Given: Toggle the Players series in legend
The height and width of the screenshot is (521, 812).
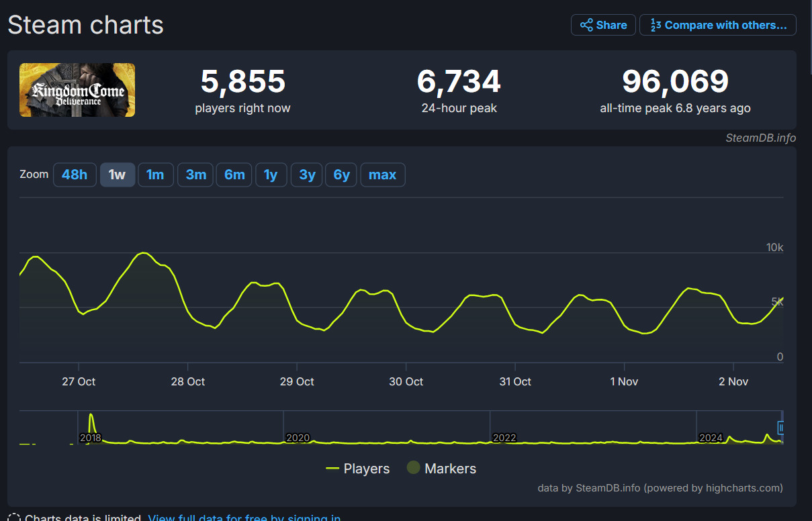Looking at the screenshot, I should (x=357, y=469).
